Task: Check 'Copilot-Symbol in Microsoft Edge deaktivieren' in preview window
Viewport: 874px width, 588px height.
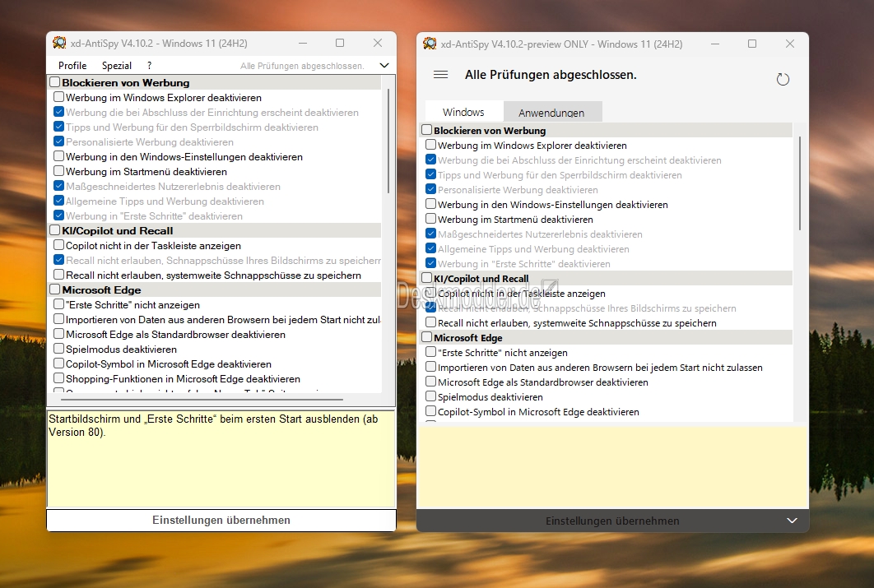Action: coord(430,411)
